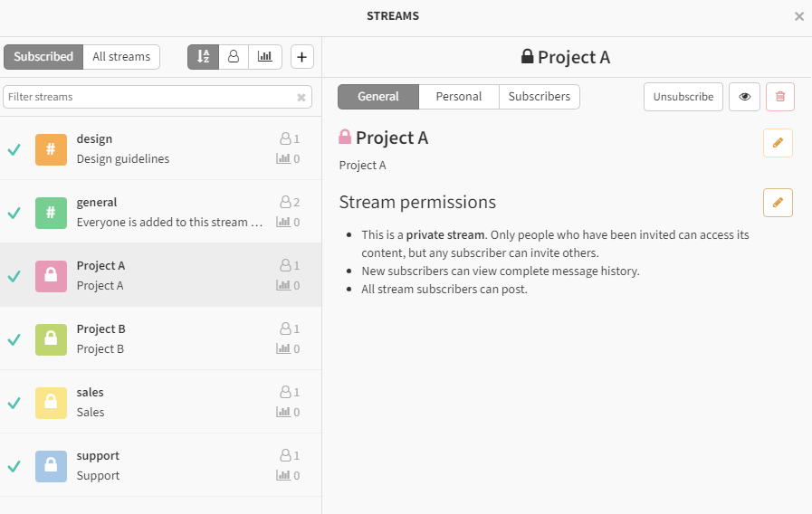
Task: Click the yellow sales lock icon
Action: [51, 403]
